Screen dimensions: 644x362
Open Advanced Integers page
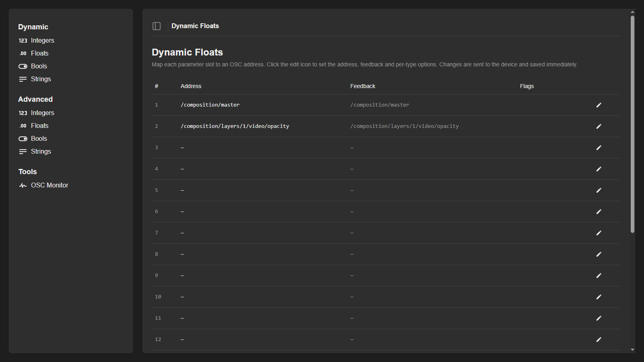point(36,113)
